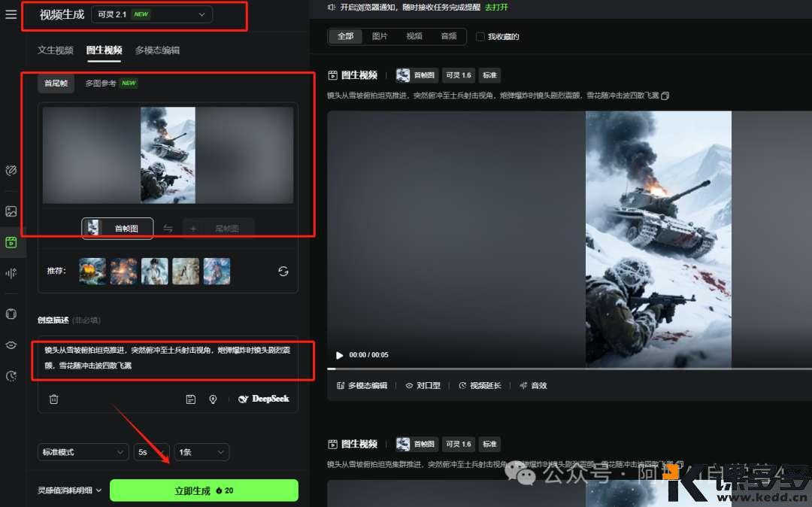Open the 标准模式 mode dropdown
The width and height of the screenshot is (812, 507).
tap(83, 452)
